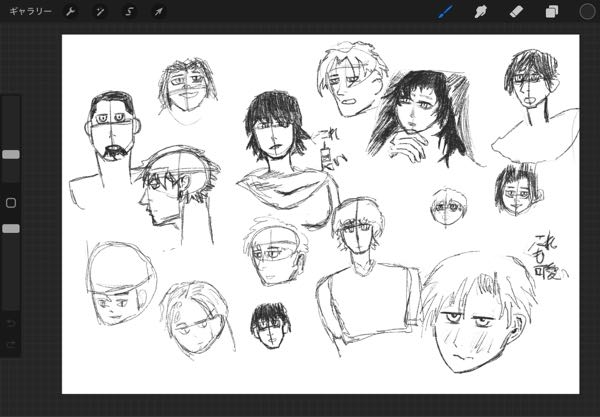Open the color picker circle
The height and width of the screenshot is (417, 600).
pos(587,12)
